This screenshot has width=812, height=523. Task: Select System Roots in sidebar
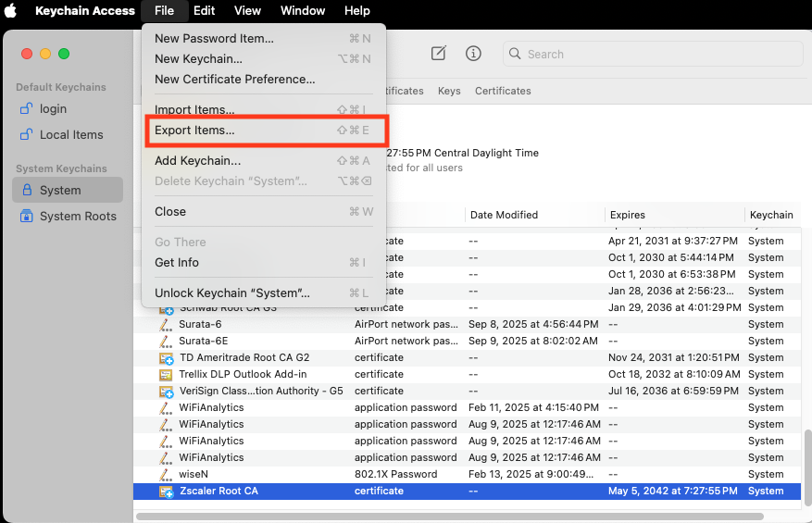pos(68,216)
